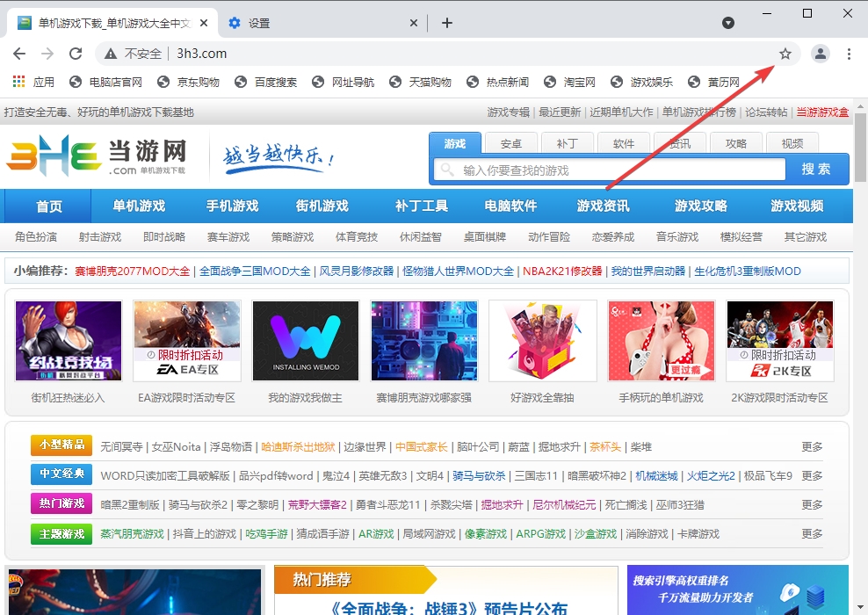
Task: Open 单机游戏 in main navigation
Action: pyautogui.click(x=139, y=206)
